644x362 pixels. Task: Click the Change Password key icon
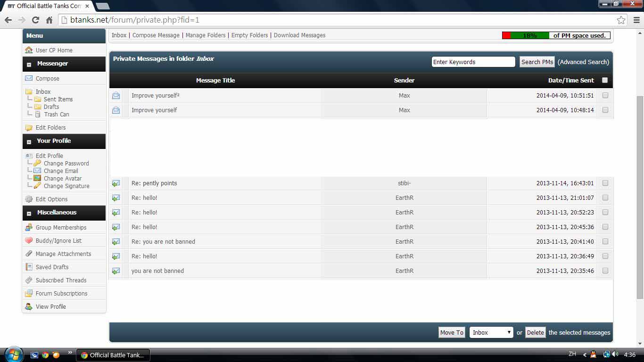[37, 163]
